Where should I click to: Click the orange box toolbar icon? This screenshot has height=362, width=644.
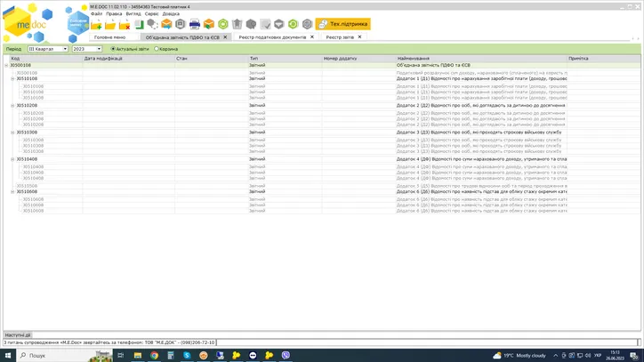208,25
